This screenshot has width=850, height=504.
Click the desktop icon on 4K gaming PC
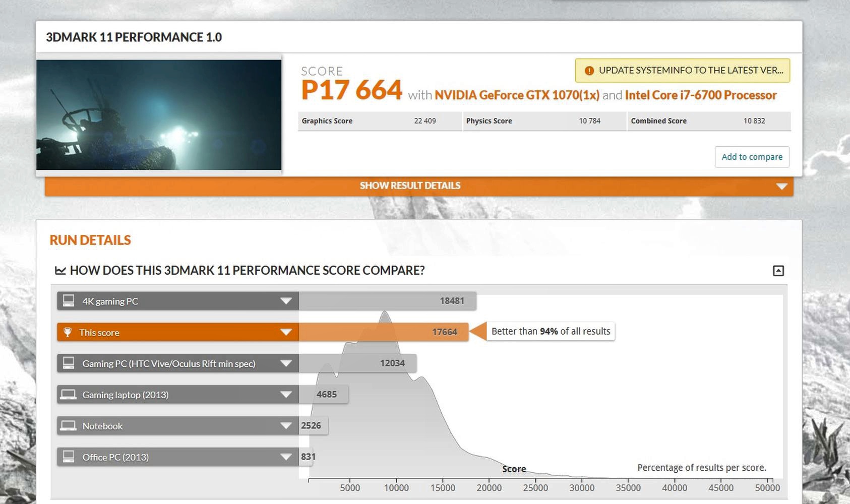(69, 301)
